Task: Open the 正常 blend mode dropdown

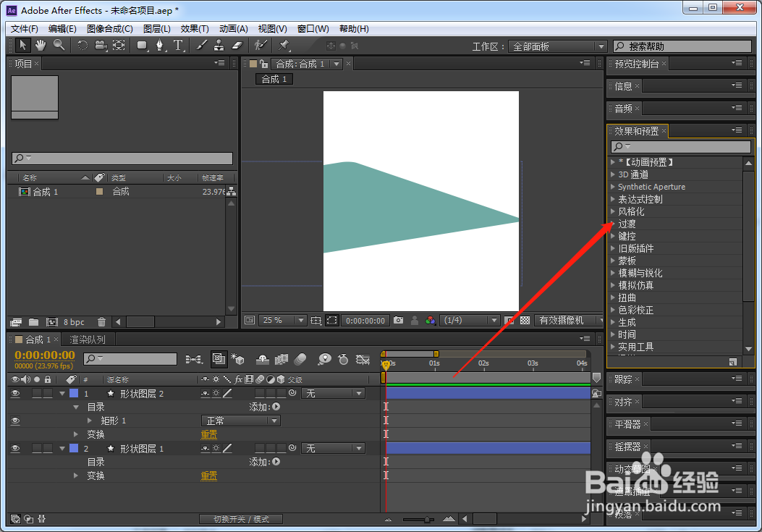Action: pyautogui.click(x=240, y=421)
